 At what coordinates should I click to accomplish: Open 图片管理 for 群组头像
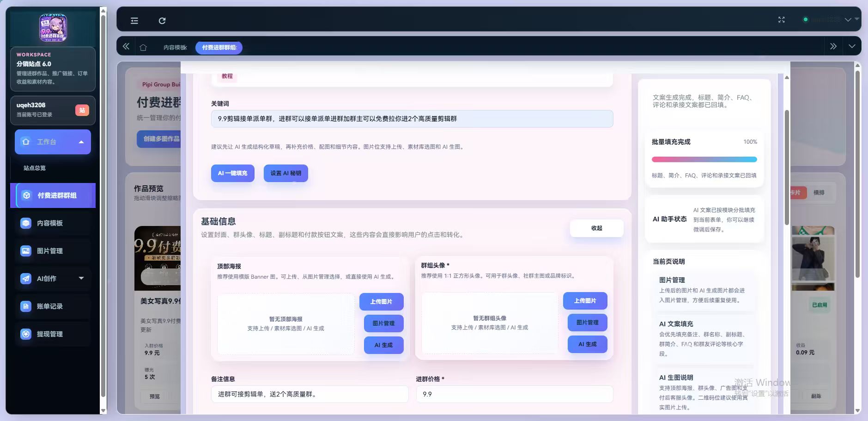click(x=587, y=323)
